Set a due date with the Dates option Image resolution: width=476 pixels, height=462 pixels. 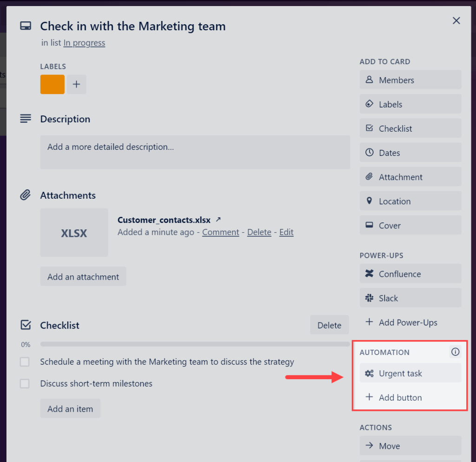pyautogui.click(x=410, y=152)
